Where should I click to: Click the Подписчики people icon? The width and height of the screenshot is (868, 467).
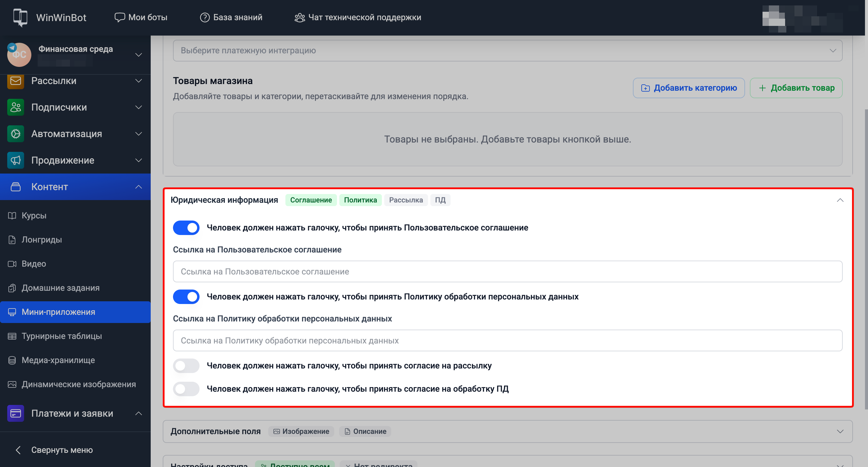[15, 107]
